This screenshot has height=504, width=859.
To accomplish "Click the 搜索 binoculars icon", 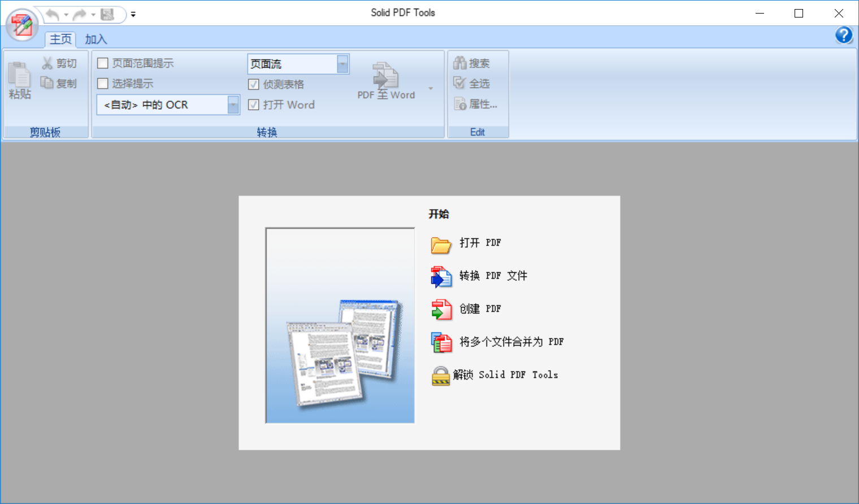I will tap(460, 63).
